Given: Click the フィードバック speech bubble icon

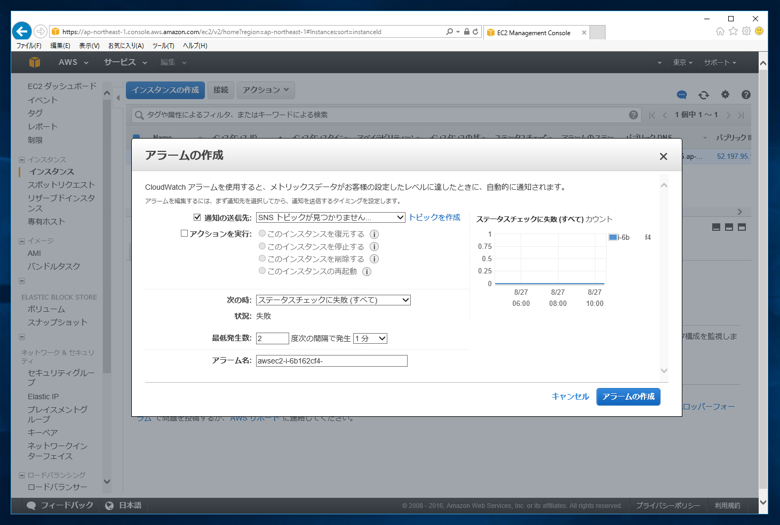Looking at the screenshot, I should coord(31,506).
